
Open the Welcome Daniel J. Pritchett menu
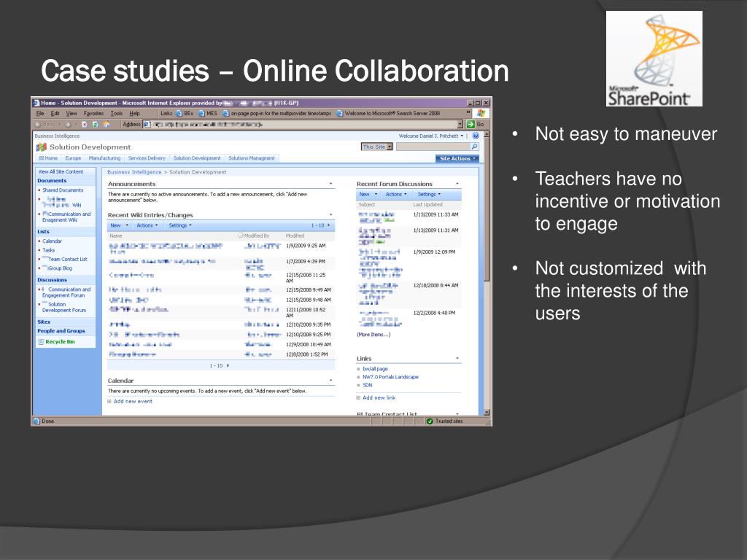(430, 136)
